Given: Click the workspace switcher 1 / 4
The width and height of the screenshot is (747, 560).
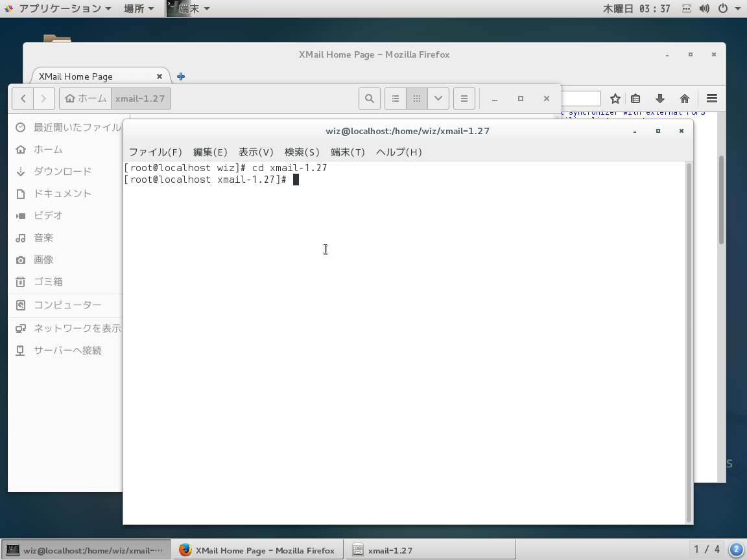Looking at the screenshot, I should 707,550.
